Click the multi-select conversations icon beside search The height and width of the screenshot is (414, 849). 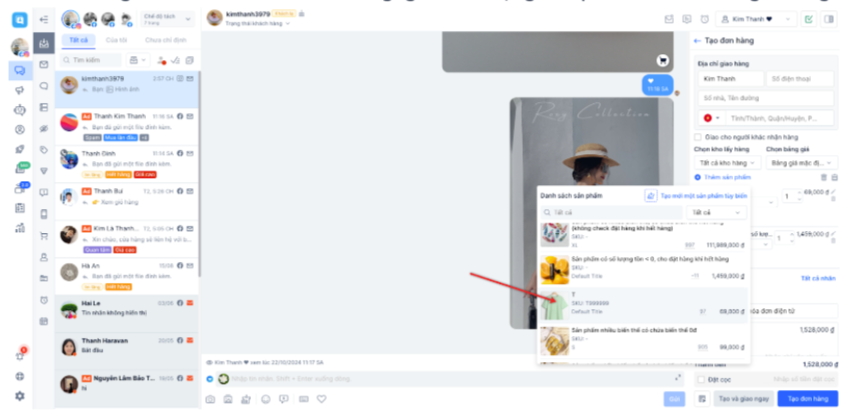(190, 60)
